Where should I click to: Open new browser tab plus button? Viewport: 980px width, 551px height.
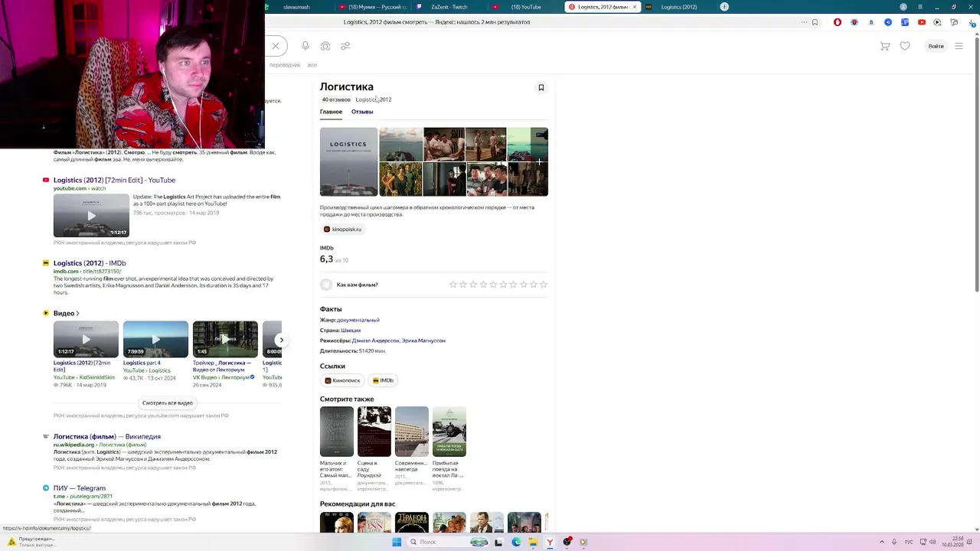724,7
